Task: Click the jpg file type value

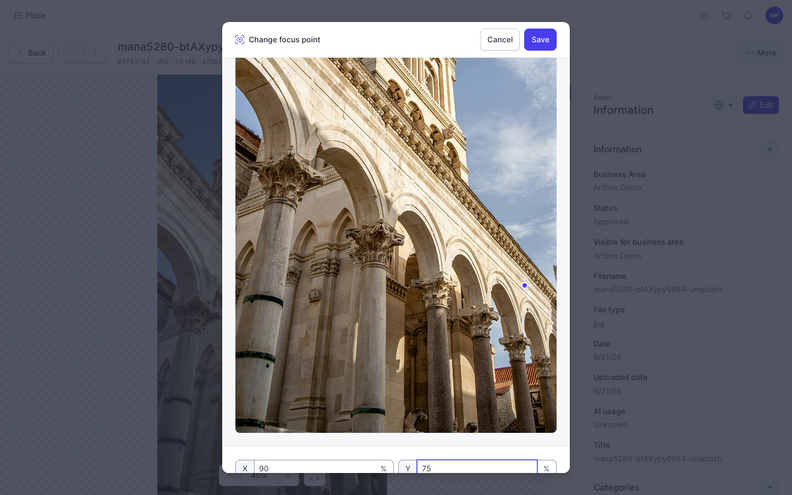Action: pos(598,323)
